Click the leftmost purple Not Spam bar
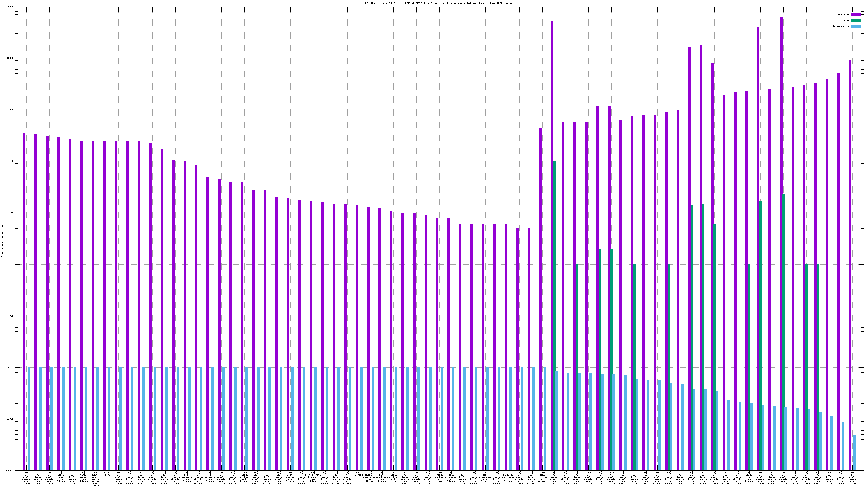The height and width of the screenshot is (488, 868). [24, 301]
